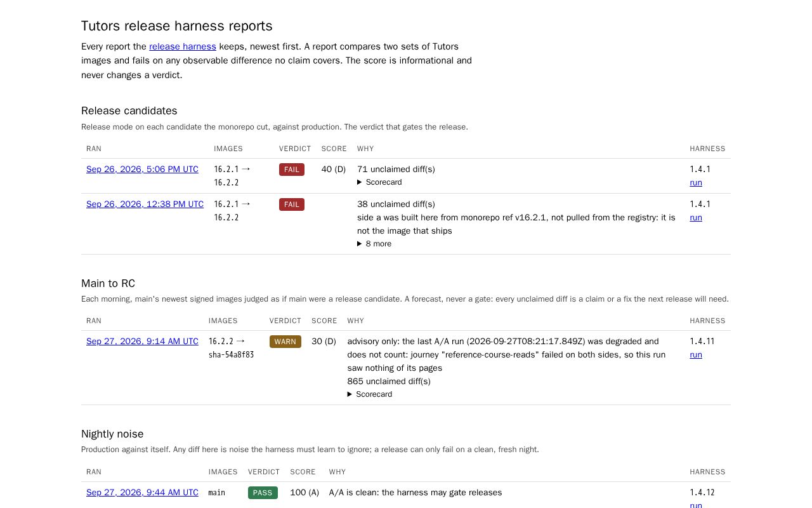Click the '100 (A)' score cell
Screen dimensions: 812x508
pos(304,492)
